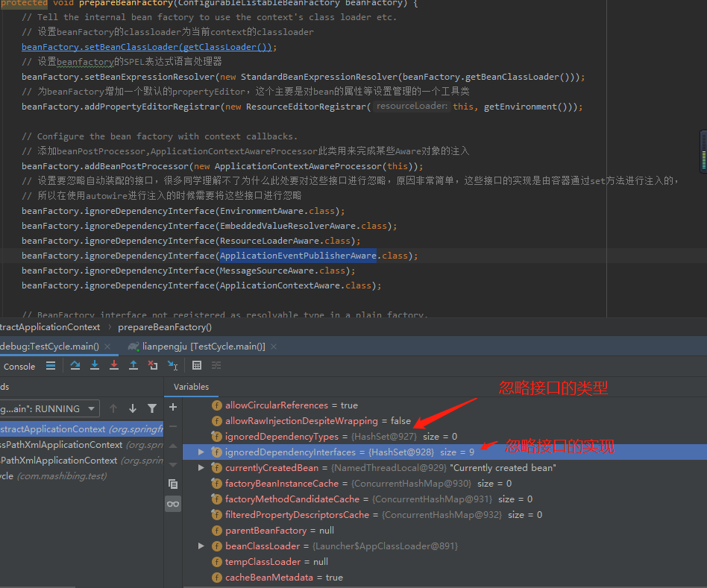Viewport: 707px width, 588px height.
Task: Click ApplicationContextAwareProcessor constructor in addBeanPostProcessor line
Action: pyautogui.click(x=298, y=166)
